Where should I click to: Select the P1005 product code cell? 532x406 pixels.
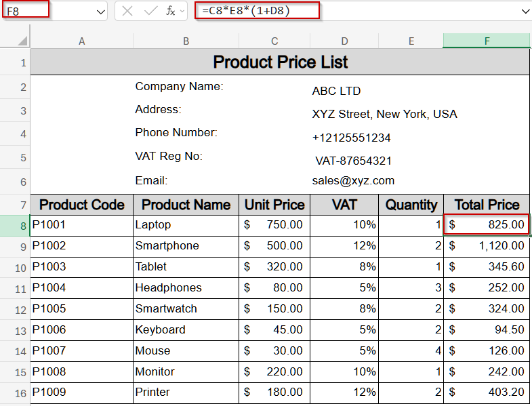[x=81, y=309]
